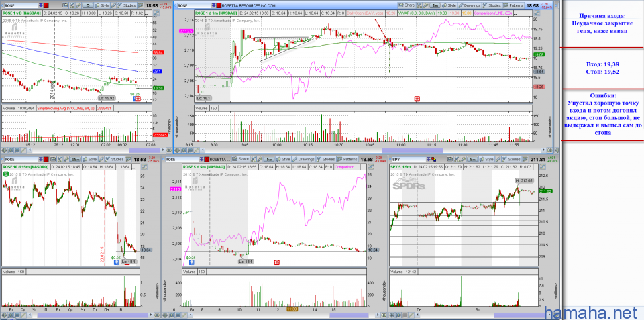
Task: Expand symbol dropdown arrow in ROSE 15m chart
Action: (x=40, y=160)
